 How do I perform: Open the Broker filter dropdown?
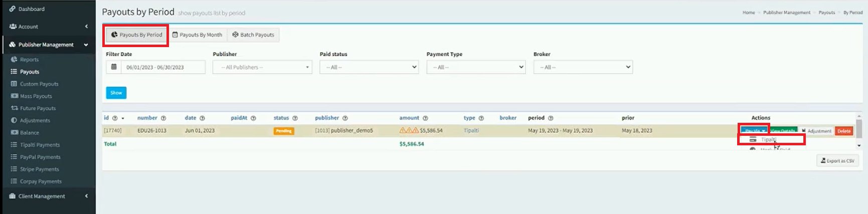pyautogui.click(x=583, y=67)
